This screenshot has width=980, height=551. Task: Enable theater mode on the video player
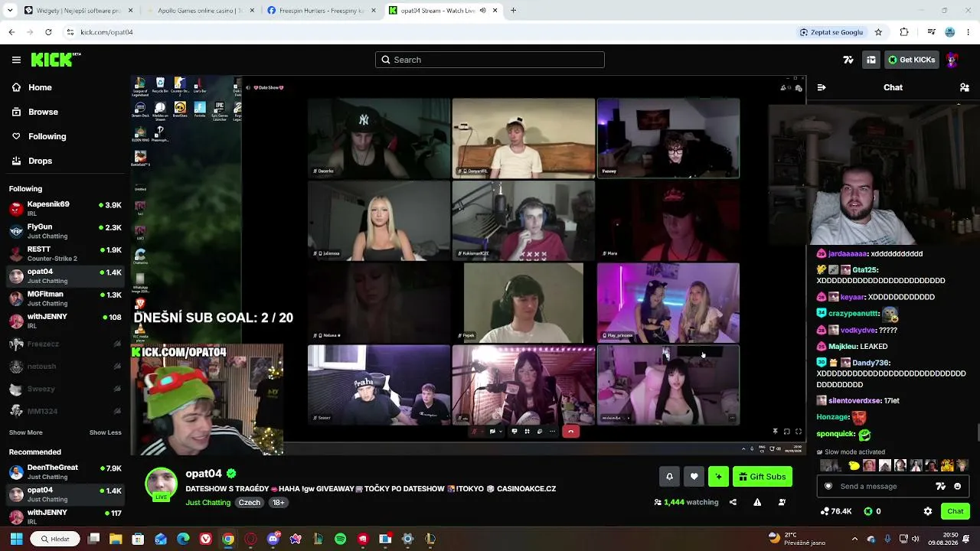tap(786, 432)
